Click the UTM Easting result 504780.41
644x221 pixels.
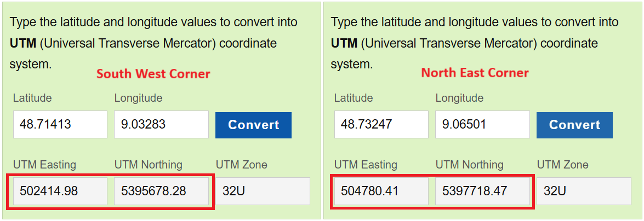click(381, 191)
